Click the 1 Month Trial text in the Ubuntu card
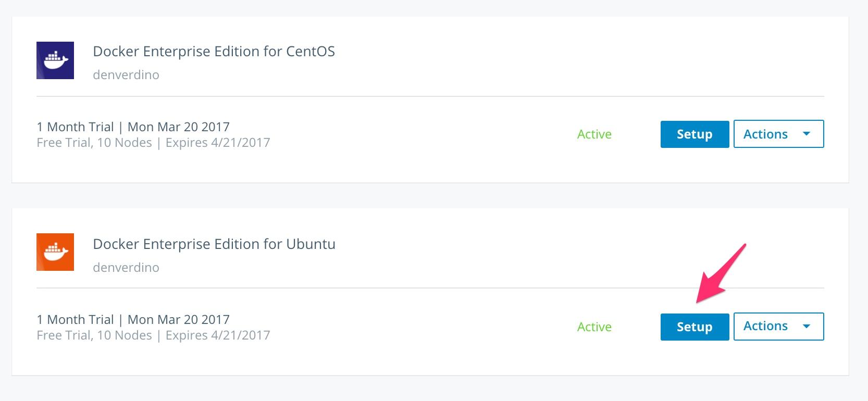 click(x=75, y=319)
